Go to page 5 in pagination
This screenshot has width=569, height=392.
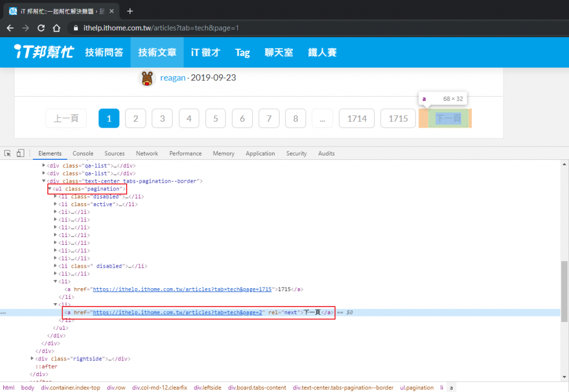click(x=216, y=118)
